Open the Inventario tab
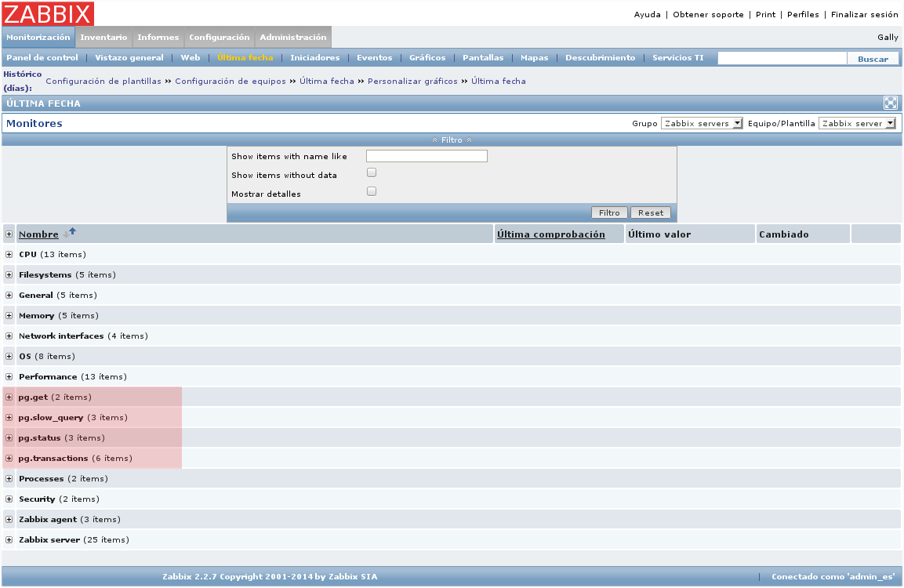The height and width of the screenshot is (588, 904). (103, 37)
